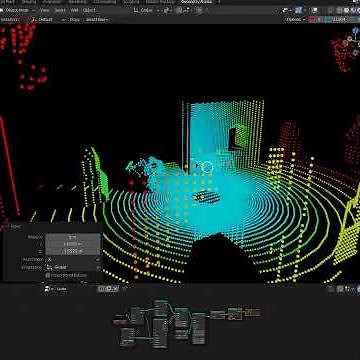Open the Drag Select Box dropdown
Viewport: 360px width, 360px height.
tap(97, 20)
